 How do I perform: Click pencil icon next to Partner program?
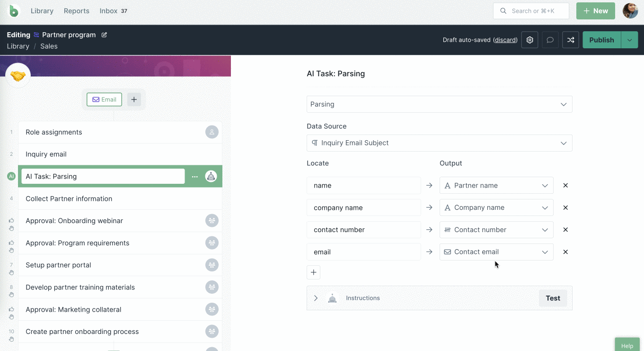[104, 35]
